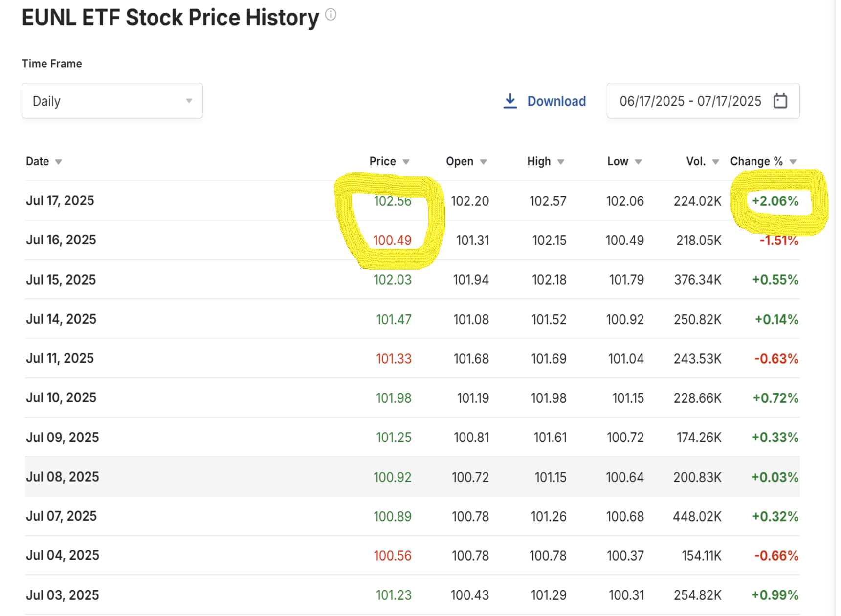
Task: Click the 101.47 price for Jul 14
Action: [x=394, y=319]
